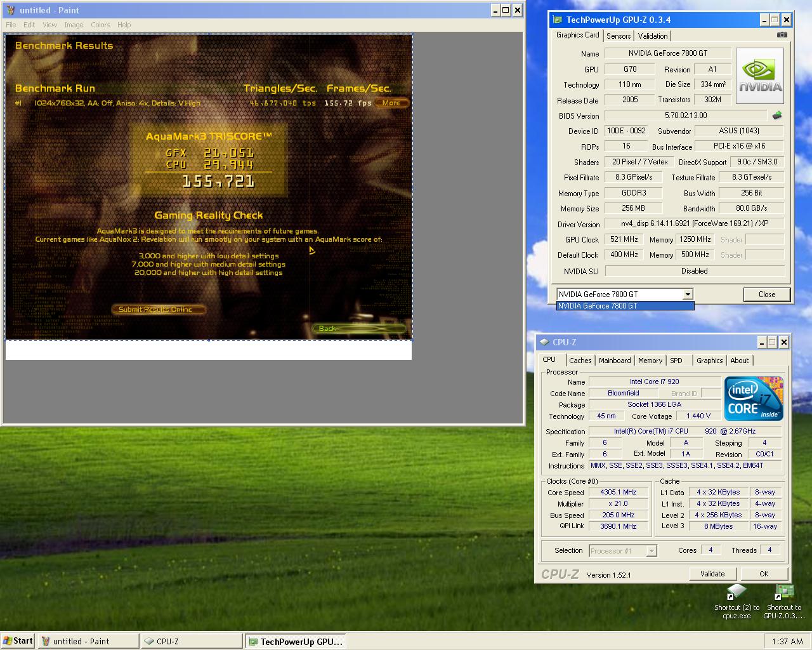Switch to the Validation tab in GPU-Z

coord(653,36)
